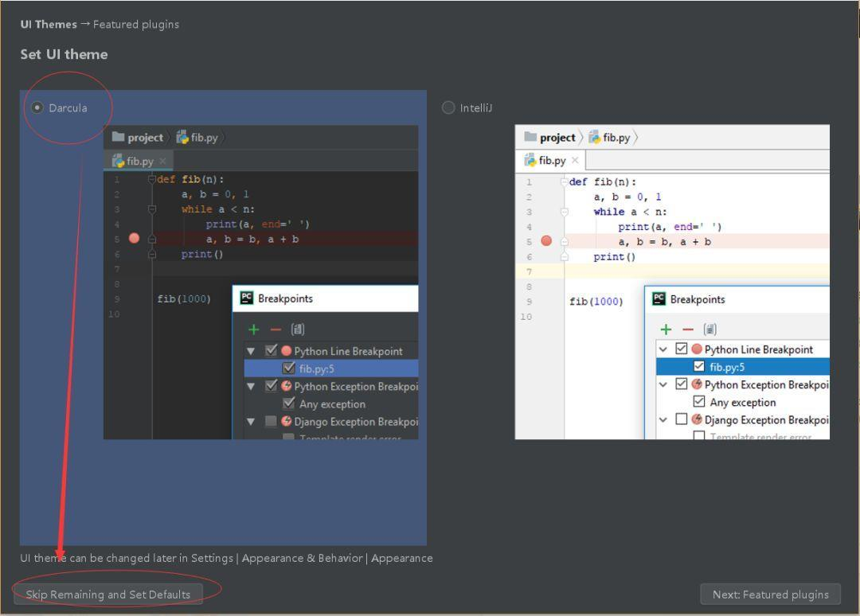
Task: Toggle Python Line Breakpoint checkbox in Darcula preview
Action: point(271,350)
